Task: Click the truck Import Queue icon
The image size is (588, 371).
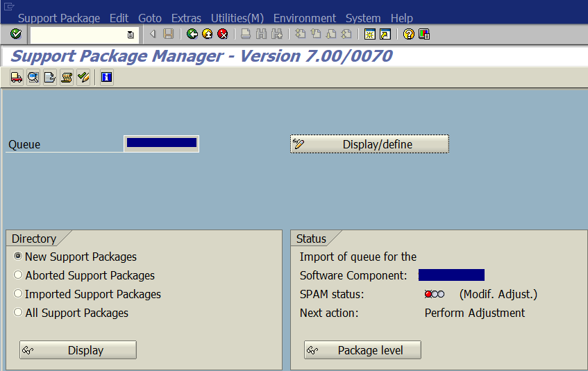Action: tap(17, 77)
